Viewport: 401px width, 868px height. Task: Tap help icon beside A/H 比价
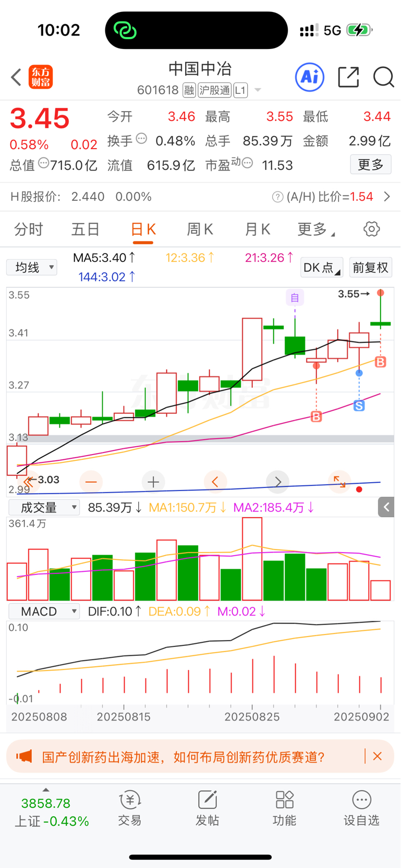[x=278, y=197]
